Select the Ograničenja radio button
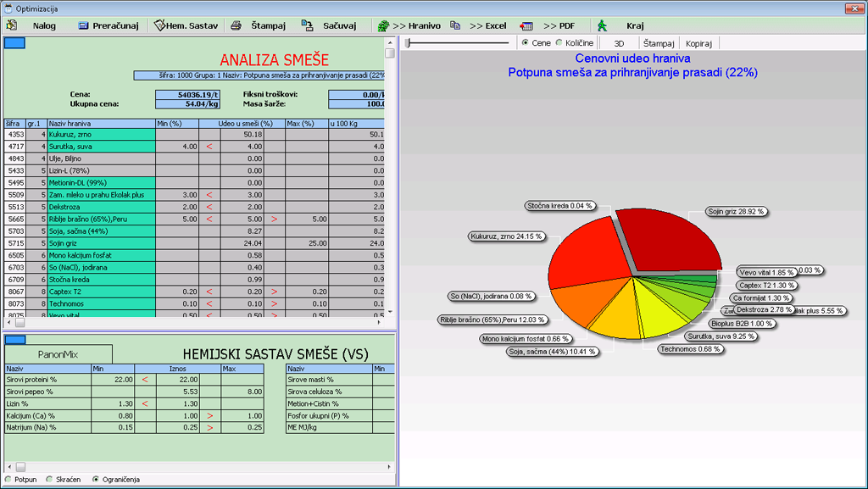Screen dimensions: 868x489 coord(96,480)
